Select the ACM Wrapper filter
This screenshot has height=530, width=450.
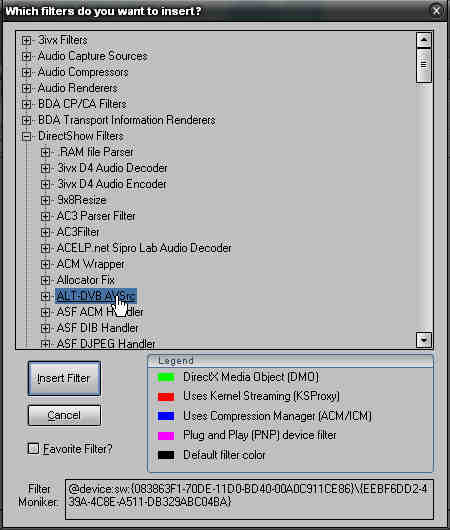tap(90, 264)
